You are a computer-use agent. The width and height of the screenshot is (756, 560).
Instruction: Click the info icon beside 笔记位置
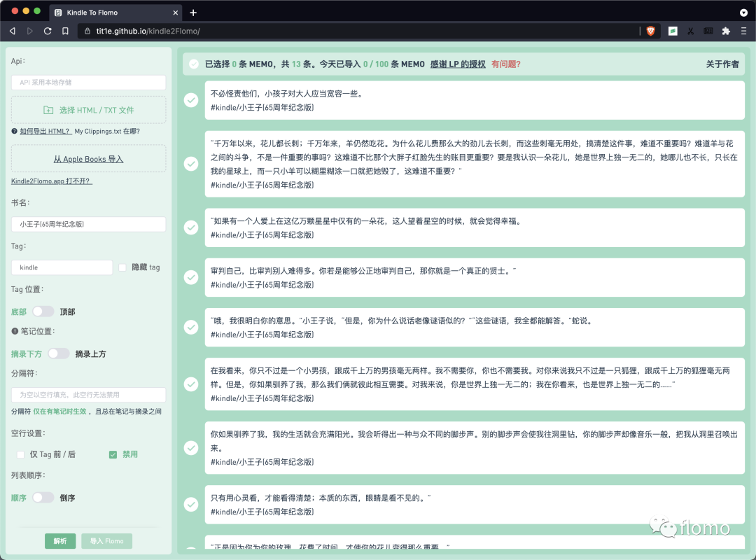(15, 331)
